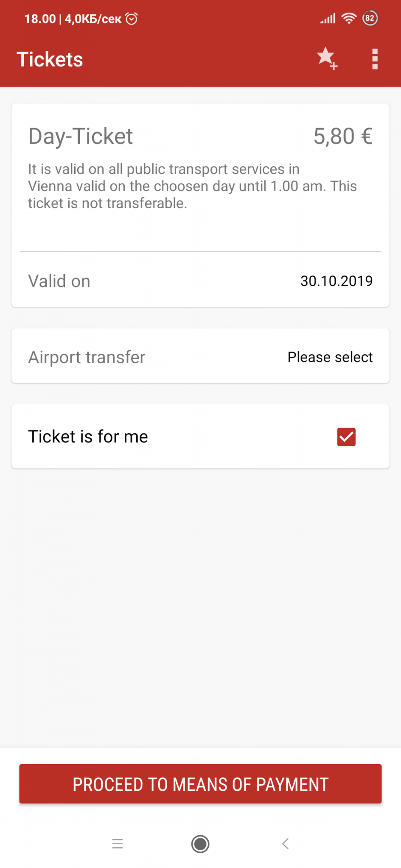Tap the "Valid on" label
This screenshot has height=868, width=401.
tap(59, 281)
